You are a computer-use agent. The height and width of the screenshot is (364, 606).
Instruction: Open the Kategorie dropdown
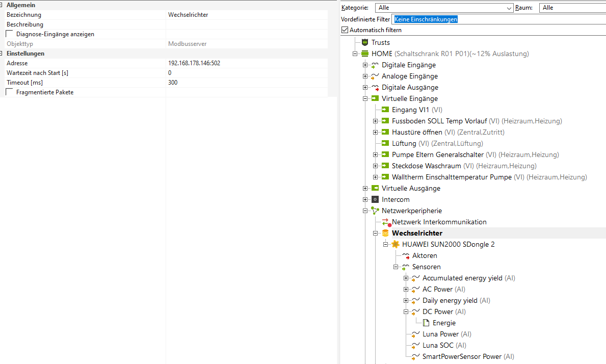[x=509, y=8]
